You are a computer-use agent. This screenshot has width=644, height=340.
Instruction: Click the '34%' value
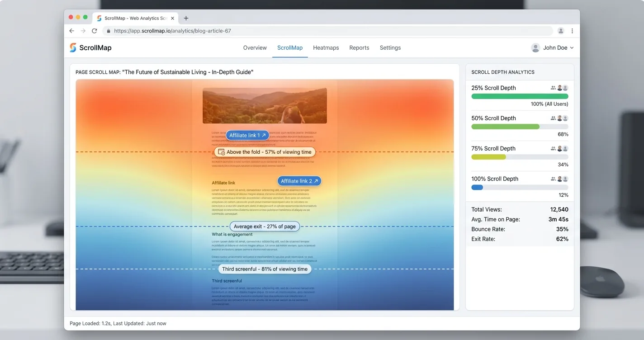pos(563,165)
